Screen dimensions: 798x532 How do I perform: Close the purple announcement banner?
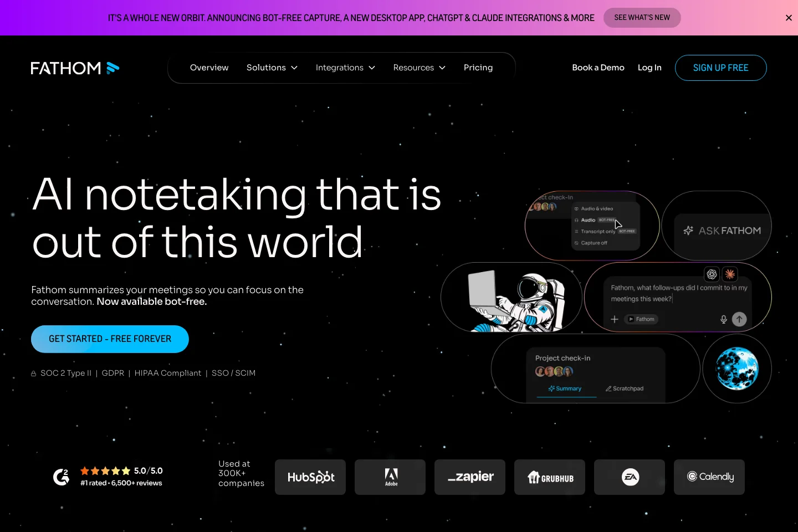789,18
